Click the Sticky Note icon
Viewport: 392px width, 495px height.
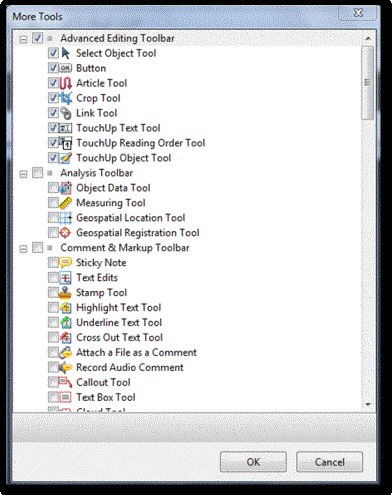coord(65,263)
